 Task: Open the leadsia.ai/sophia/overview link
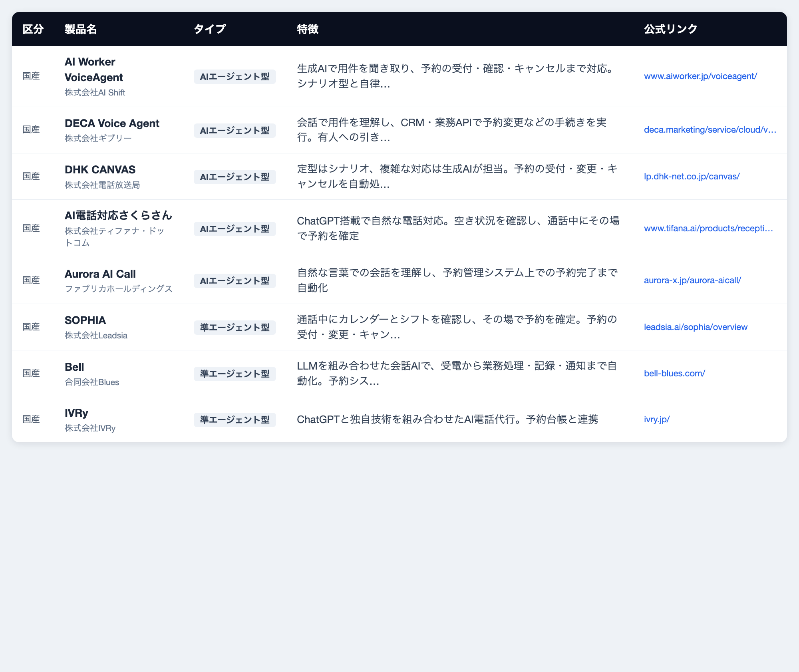[x=696, y=327]
